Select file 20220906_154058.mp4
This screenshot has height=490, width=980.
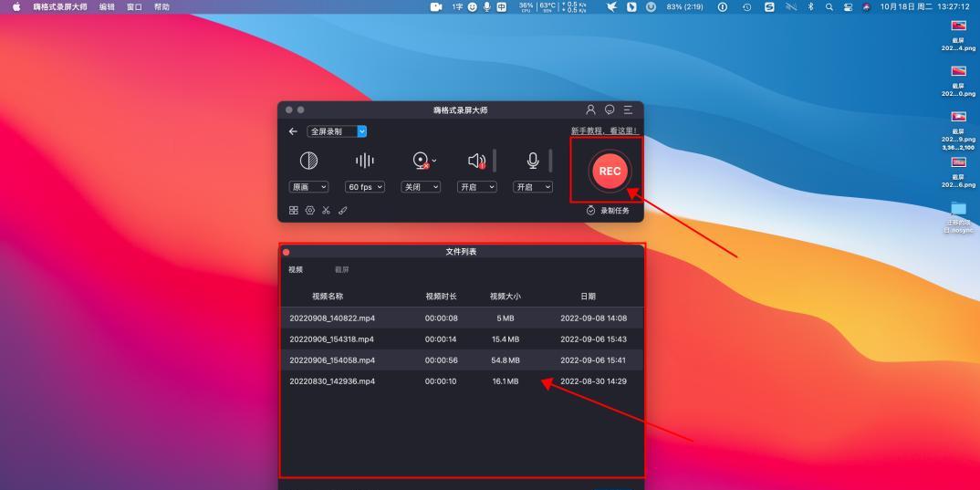(462, 360)
